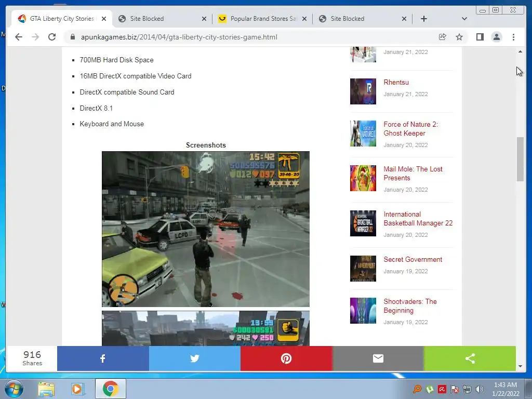Open the Chrome profile menu

point(496,37)
